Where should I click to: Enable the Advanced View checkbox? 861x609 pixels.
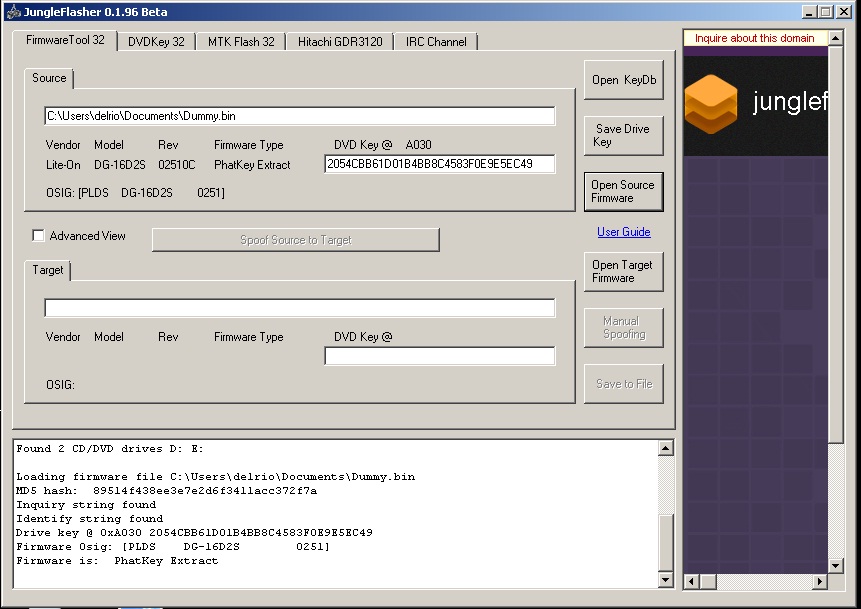pyautogui.click(x=39, y=236)
